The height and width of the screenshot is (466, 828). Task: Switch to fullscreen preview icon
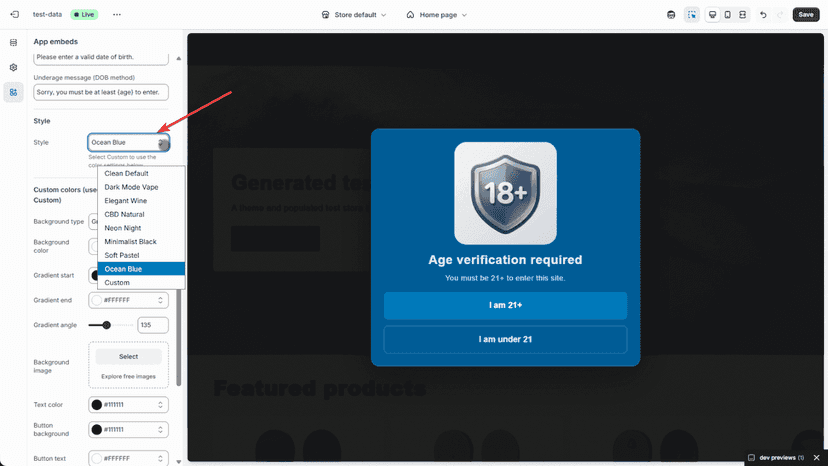click(742, 15)
